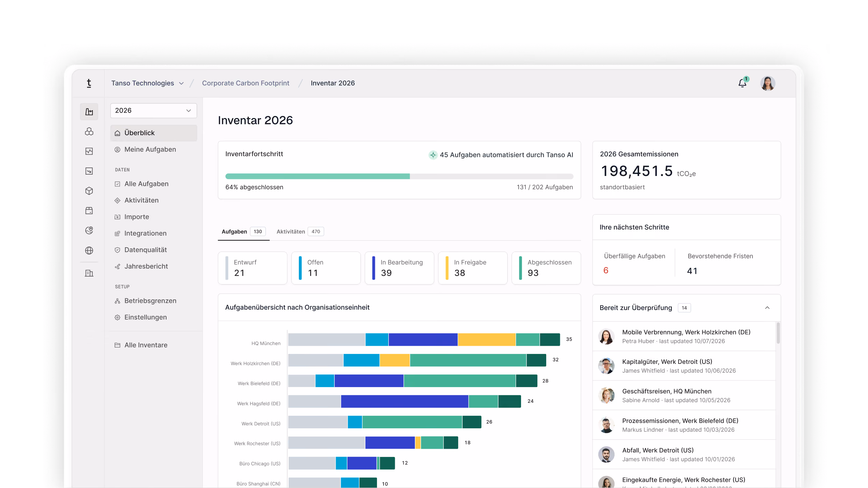Click the yellow segment of HQ München bar
Image resolution: width=868 pixels, height=488 pixels.
(487, 340)
